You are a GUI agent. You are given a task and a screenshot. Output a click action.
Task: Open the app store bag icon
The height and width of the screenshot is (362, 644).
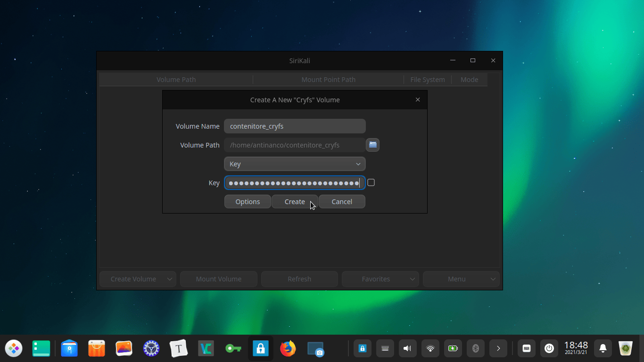[x=97, y=349]
